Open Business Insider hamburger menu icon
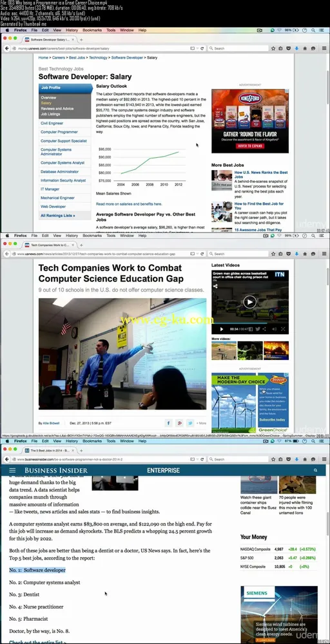 point(12,470)
